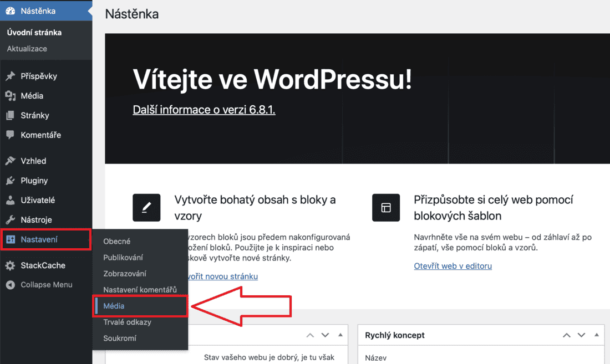
Task: Toggle the Rychlý koncept panel triangle
Action: [x=596, y=335]
